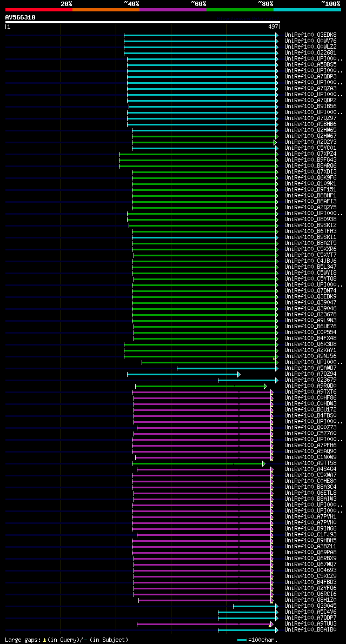The width and height of the screenshot is (346, 644).
Task: Click the UniRef100_Q6K9F6 entry
Action: [310, 178]
